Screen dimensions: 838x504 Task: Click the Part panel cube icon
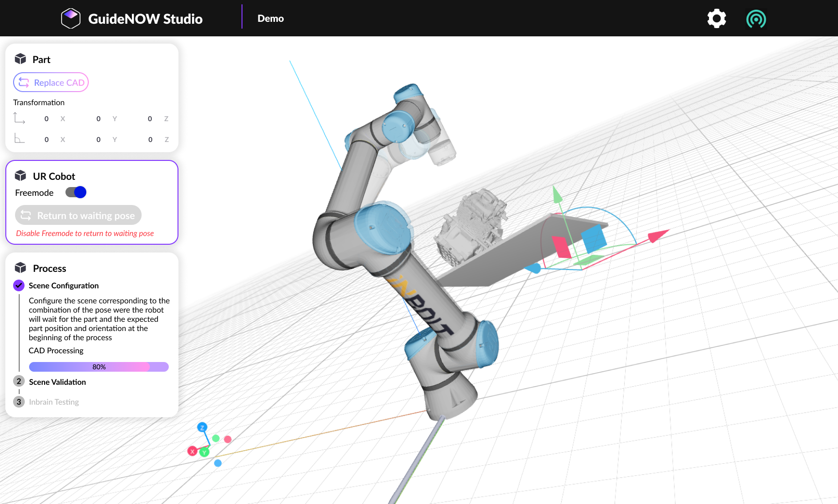click(x=20, y=59)
